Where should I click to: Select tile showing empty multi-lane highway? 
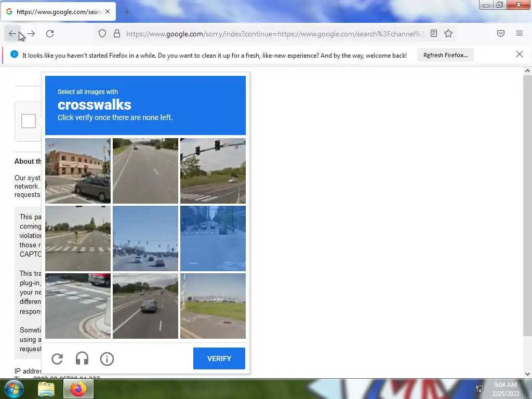tap(145, 171)
